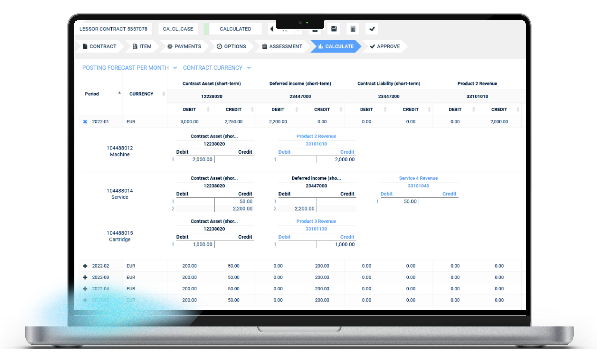
Task: Open Product 2 Revenue T-account link
Action: click(x=316, y=136)
